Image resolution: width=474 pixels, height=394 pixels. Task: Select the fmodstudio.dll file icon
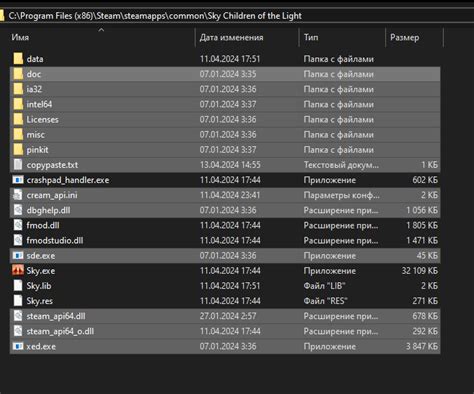[18, 240]
